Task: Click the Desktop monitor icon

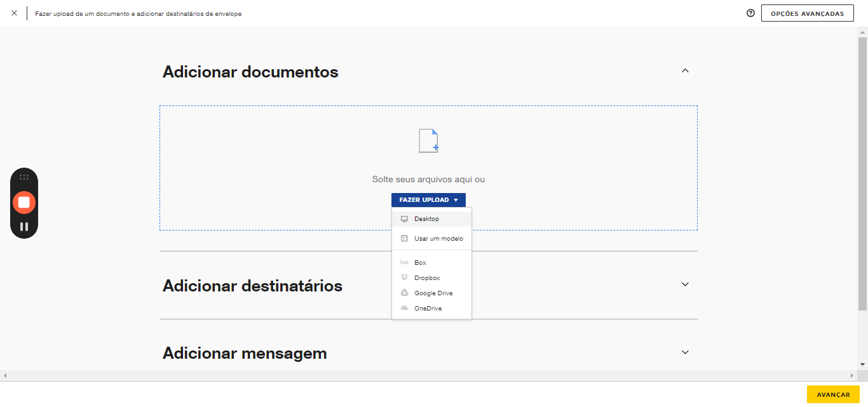Action: [404, 219]
